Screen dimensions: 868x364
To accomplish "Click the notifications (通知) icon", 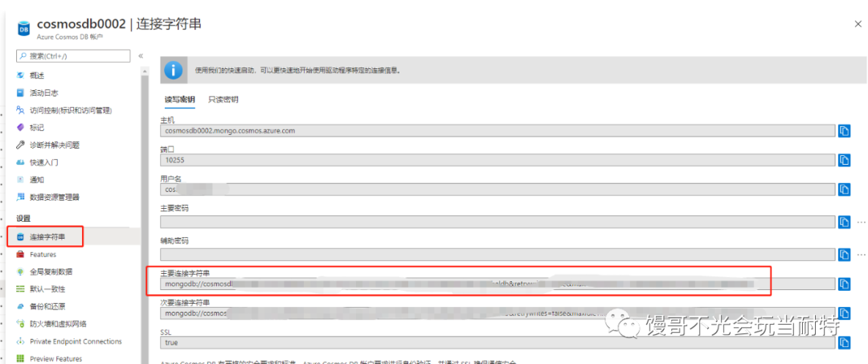I will [21, 180].
